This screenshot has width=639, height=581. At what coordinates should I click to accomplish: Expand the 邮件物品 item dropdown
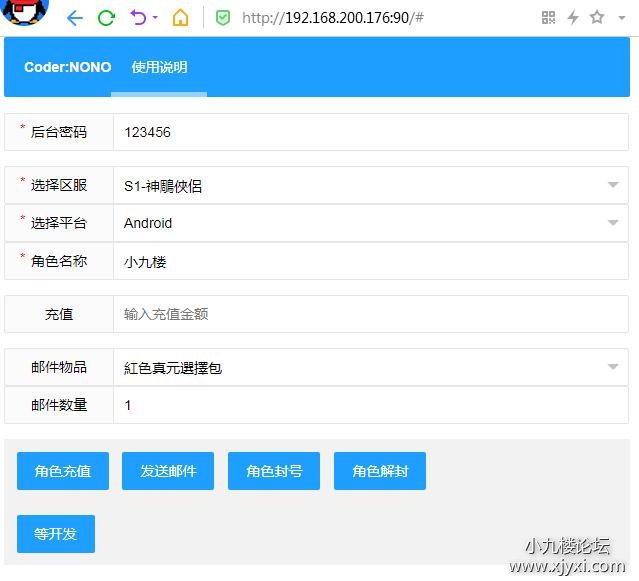613,367
